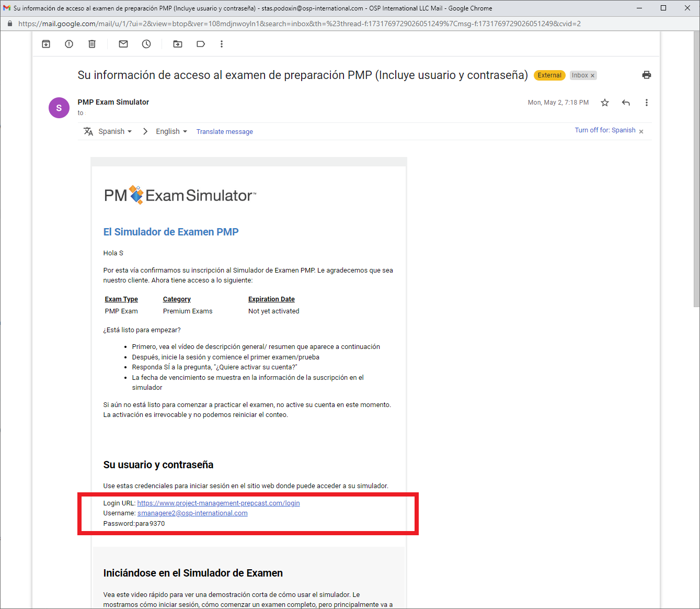Open the Spanish source language dropdown
The height and width of the screenshot is (609, 700).
coord(115,131)
